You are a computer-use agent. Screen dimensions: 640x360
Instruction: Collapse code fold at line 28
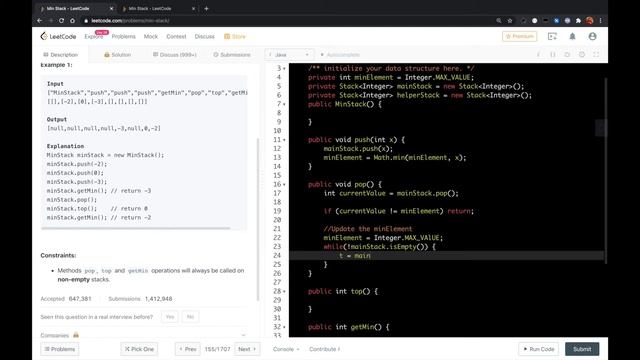coord(284,291)
